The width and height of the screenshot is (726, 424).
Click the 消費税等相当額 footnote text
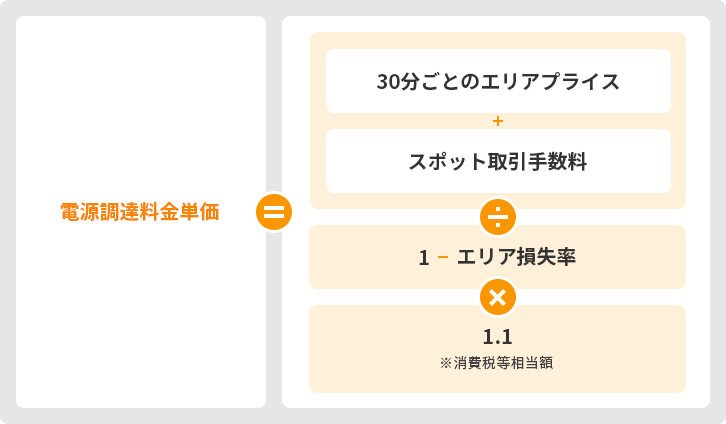click(503, 363)
